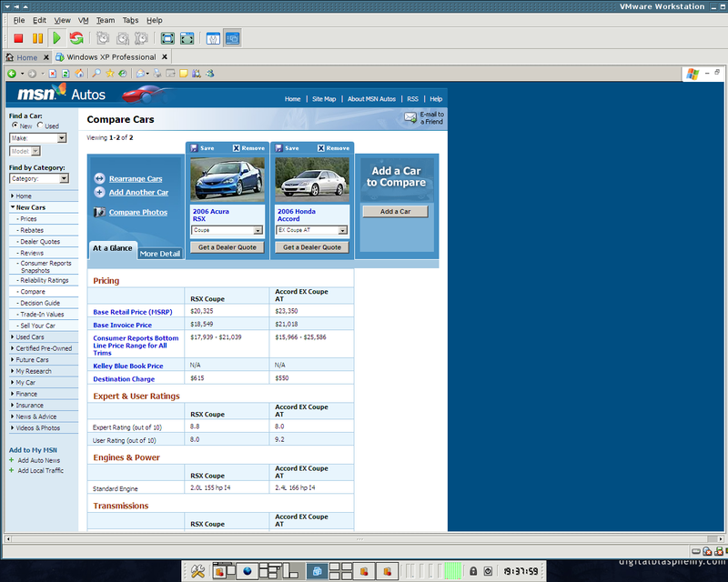Switch to the Home tab in VMware
This screenshot has width=728, height=582.
tap(26, 57)
